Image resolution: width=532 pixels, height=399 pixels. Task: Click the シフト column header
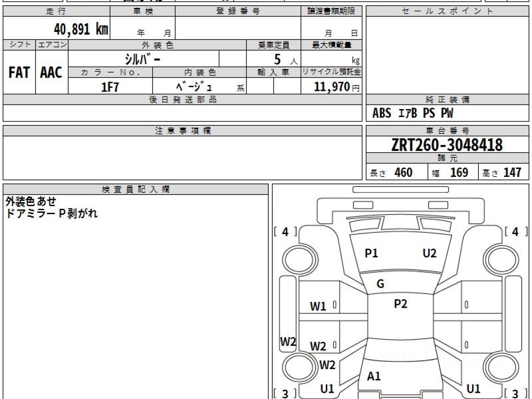pyautogui.click(x=19, y=45)
